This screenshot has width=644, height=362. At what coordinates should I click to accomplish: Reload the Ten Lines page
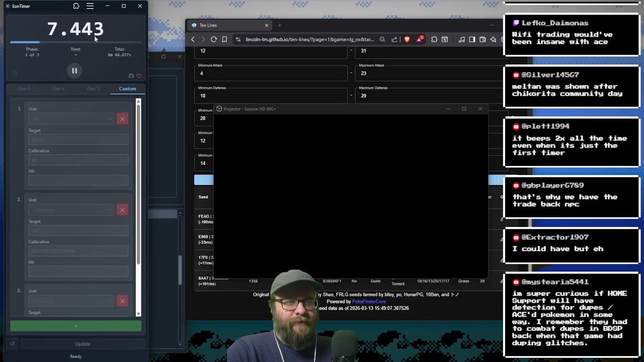[x=214, y=39]
